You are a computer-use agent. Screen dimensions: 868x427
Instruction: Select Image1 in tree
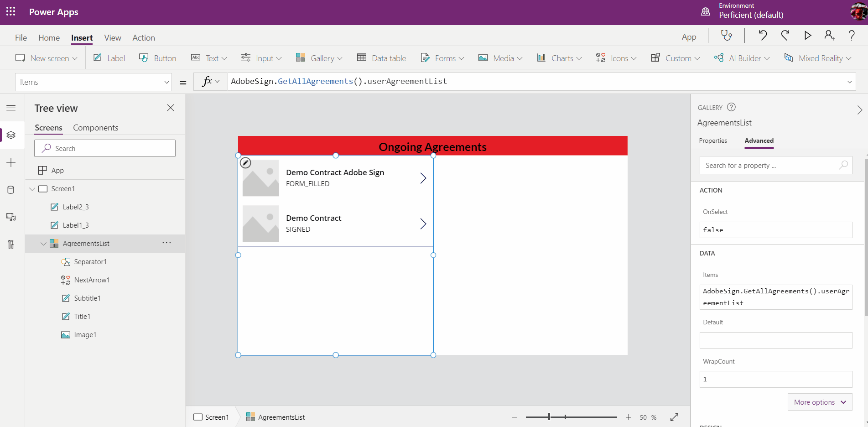pyautogui.click(x=85, y=334)
